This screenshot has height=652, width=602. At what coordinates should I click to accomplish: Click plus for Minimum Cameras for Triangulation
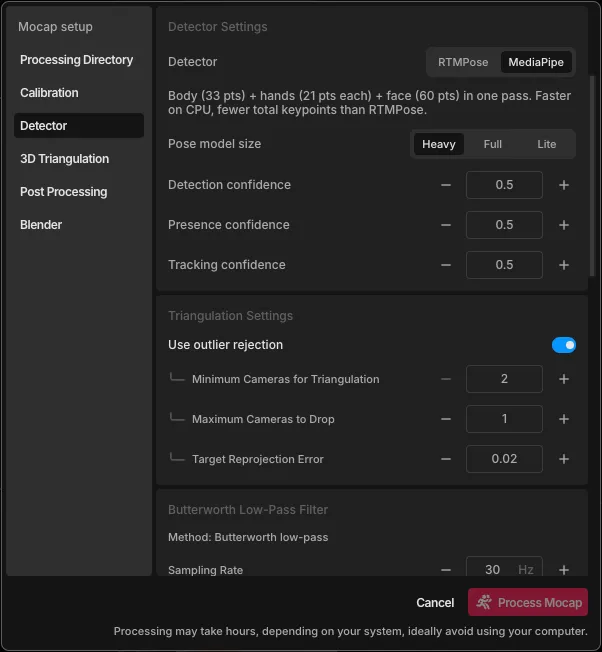tap(564, 379)
